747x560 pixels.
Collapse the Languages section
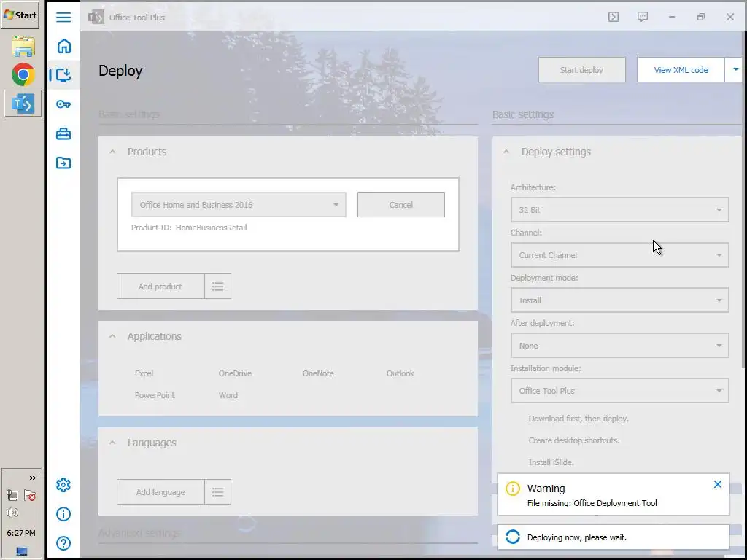[x=112, y=443]
